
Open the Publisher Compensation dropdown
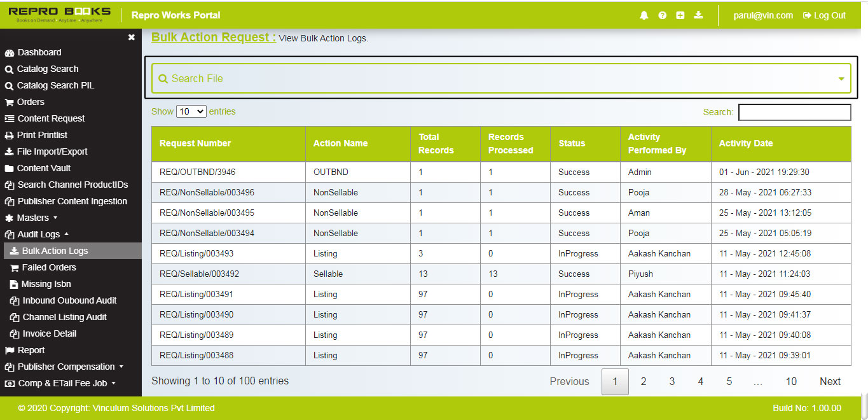coord(63,367)
